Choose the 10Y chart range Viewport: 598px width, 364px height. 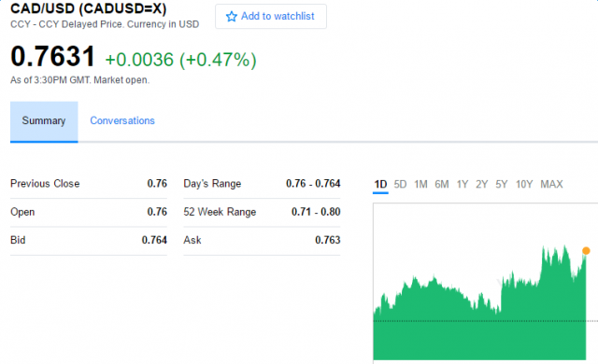[x=524, y=185]
